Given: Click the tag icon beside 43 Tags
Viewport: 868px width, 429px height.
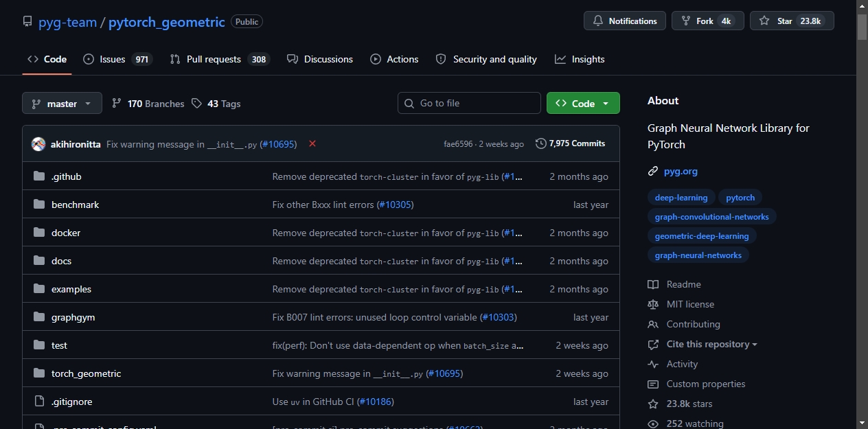Looking at the screenshot, I should 197,104.
